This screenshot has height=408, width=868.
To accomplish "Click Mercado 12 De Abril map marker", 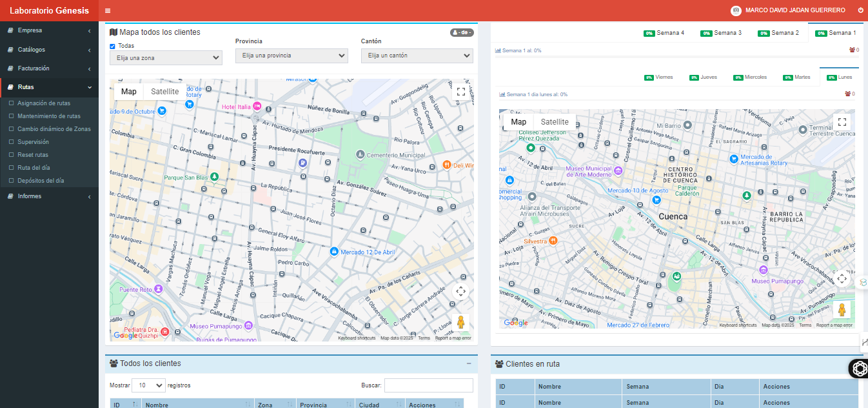I will (x=334, y=251).
